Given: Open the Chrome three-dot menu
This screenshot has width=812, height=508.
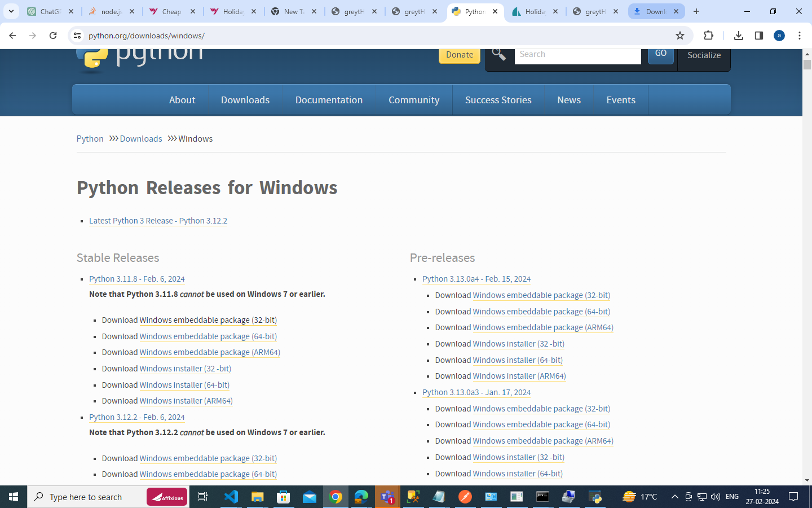Looking at the screenshot, I should pos(800,36).
